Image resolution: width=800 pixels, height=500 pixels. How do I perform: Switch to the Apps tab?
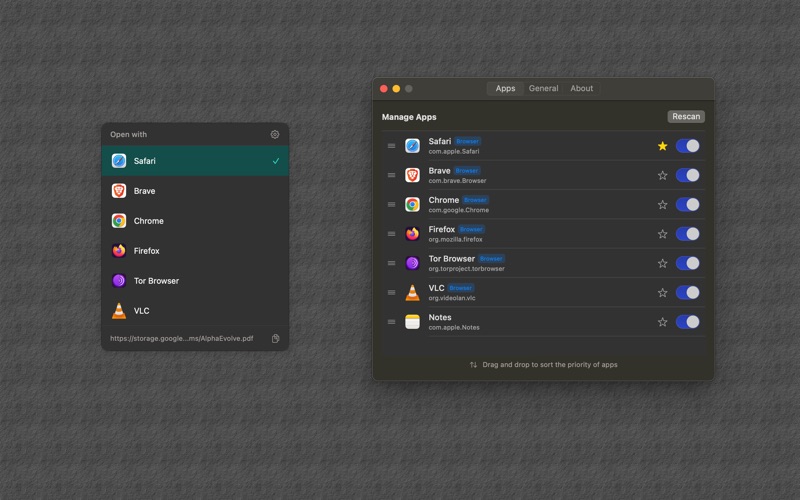[x=505, y=88]
